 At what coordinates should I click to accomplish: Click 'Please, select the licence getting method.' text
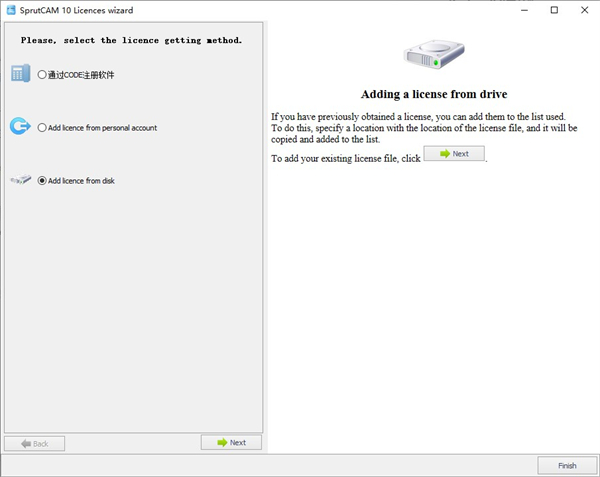(131, 40)
